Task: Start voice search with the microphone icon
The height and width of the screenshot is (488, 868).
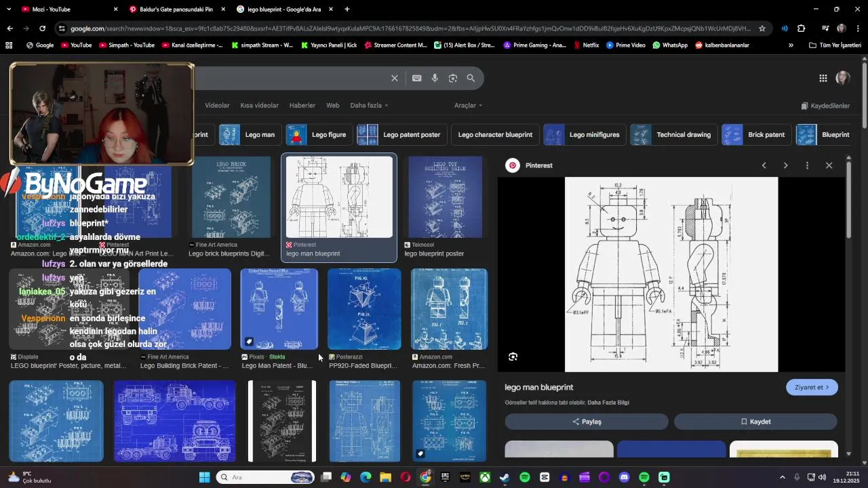Action: click(x=435, y=78)
